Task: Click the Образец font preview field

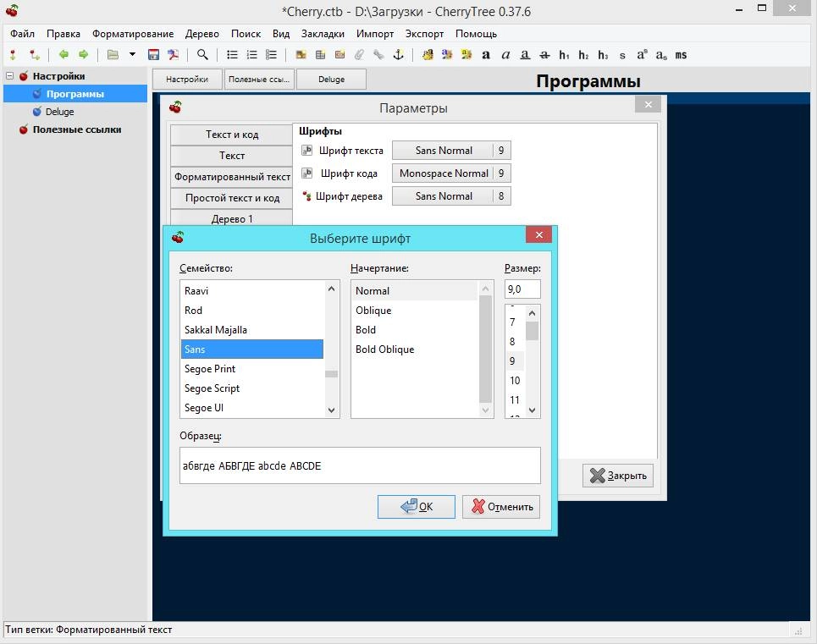Action: coord(360,465)
